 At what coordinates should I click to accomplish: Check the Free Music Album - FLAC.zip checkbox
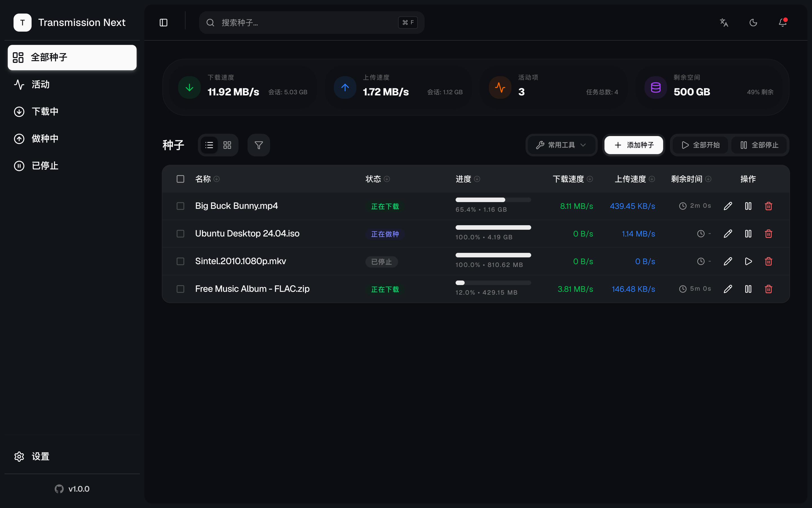tap(180, 289)
